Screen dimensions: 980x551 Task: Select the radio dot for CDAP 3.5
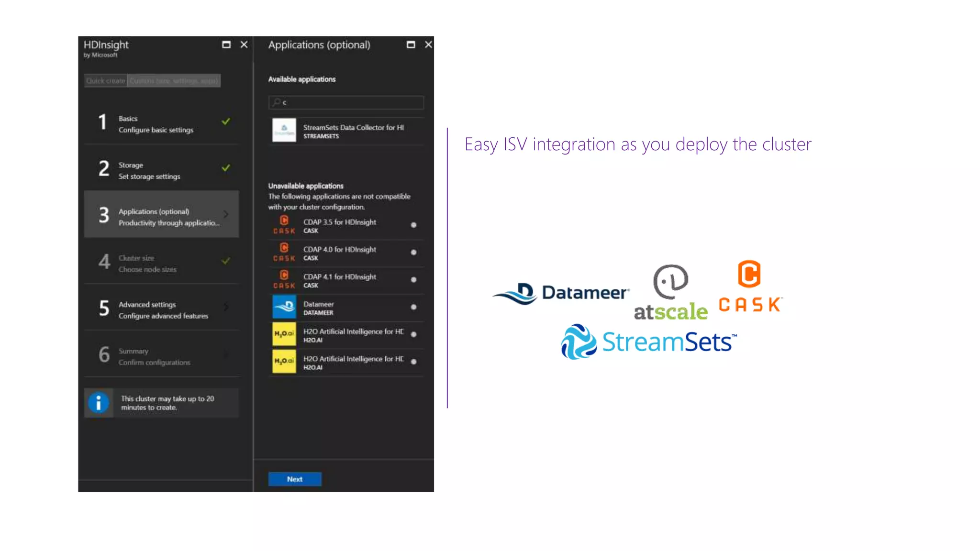point(413,225)
